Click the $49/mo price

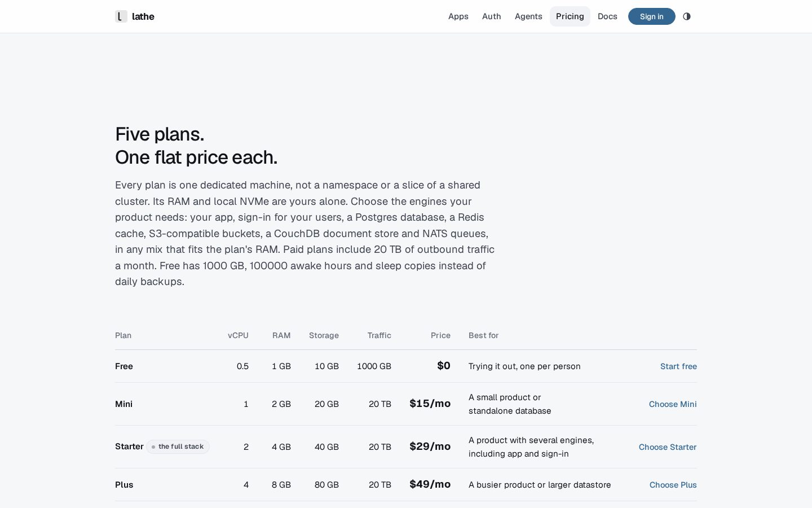click(430, 484)
